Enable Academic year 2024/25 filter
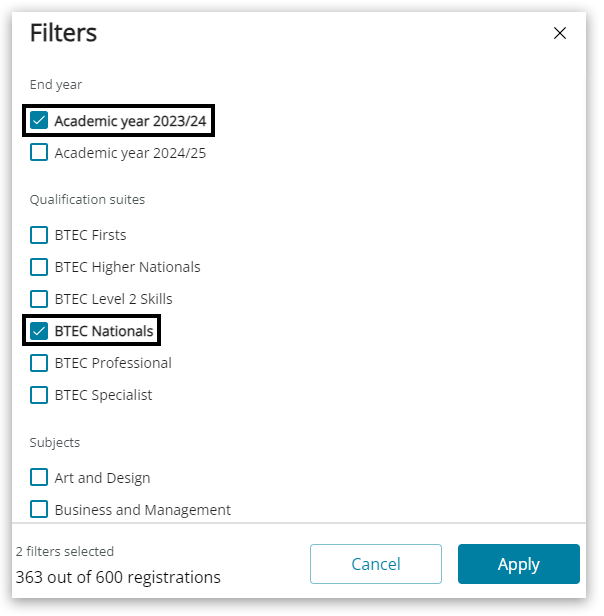604x616 pixels. pyautogui.click(x=39, y=153)
